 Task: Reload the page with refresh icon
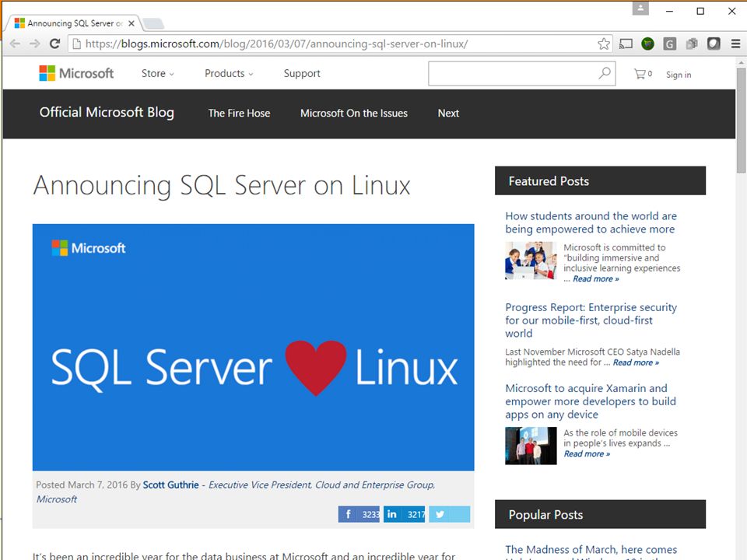tap(54, 44)
